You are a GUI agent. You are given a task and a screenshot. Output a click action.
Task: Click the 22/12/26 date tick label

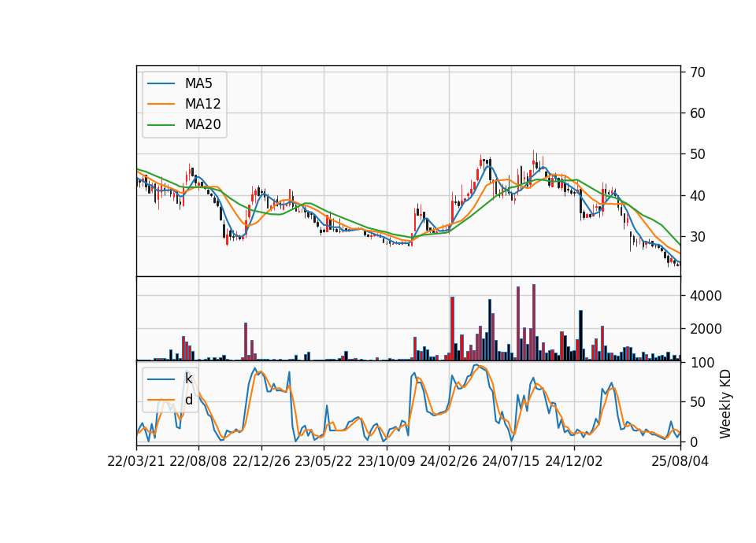pyautogui.click(x=261, y=461)
